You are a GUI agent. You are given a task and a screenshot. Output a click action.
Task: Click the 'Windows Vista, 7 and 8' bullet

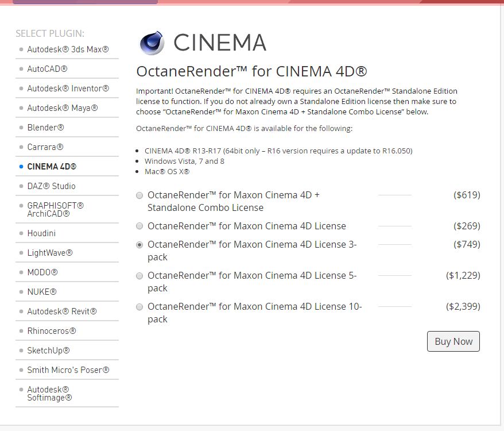(x=184, y=161)
